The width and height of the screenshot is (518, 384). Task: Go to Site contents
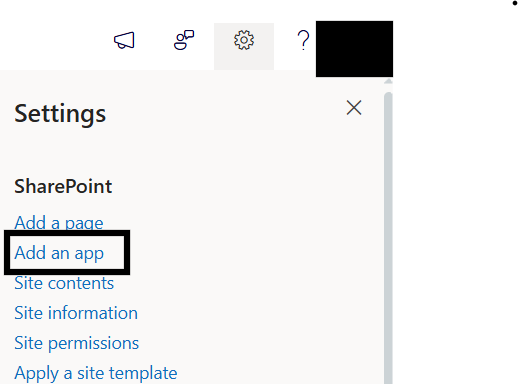(64, 283)
